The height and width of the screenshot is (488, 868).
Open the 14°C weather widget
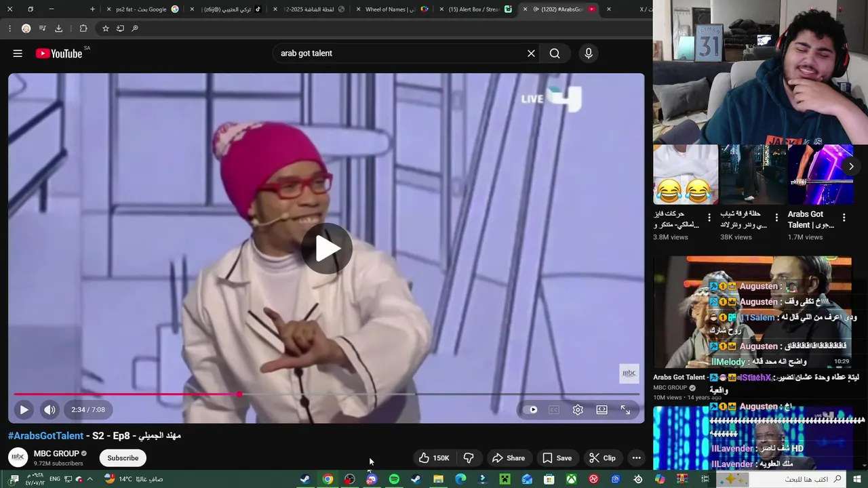click(x=133, y=479)
